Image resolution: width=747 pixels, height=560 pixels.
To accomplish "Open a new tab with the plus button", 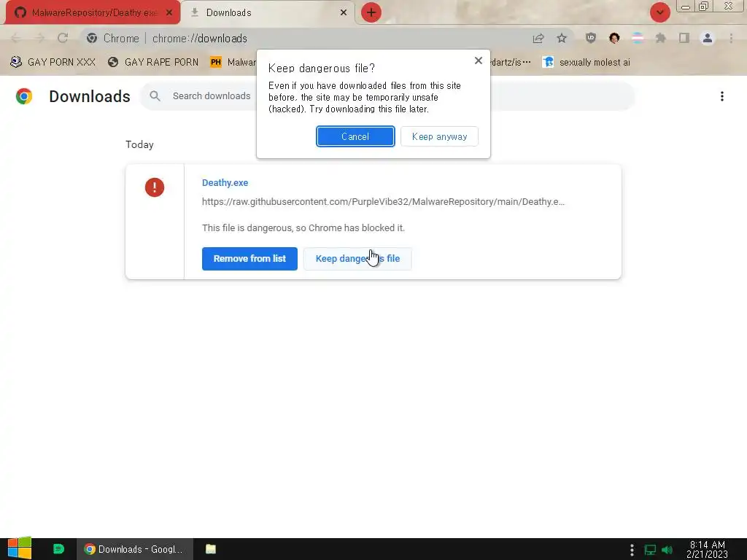I will click(371, 12).
